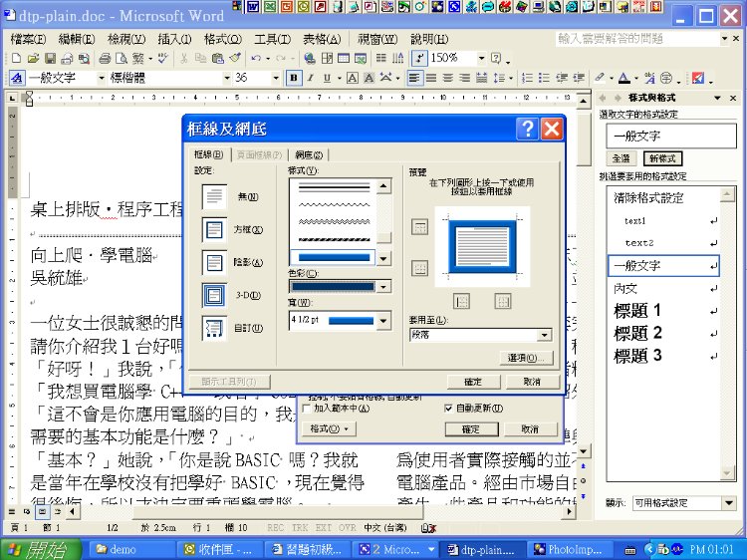
Task: Confirm with 確定 in Borders dialog
Action: click(x=473, y=382)
